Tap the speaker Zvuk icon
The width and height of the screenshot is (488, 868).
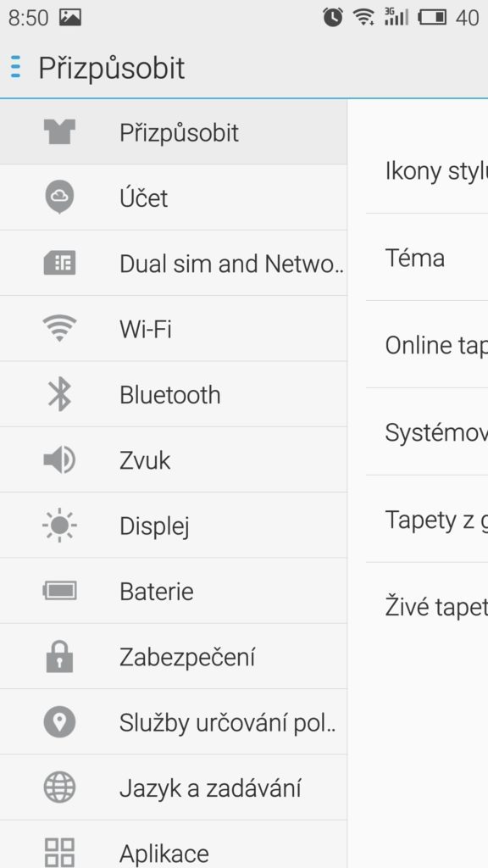coord(59,460)
